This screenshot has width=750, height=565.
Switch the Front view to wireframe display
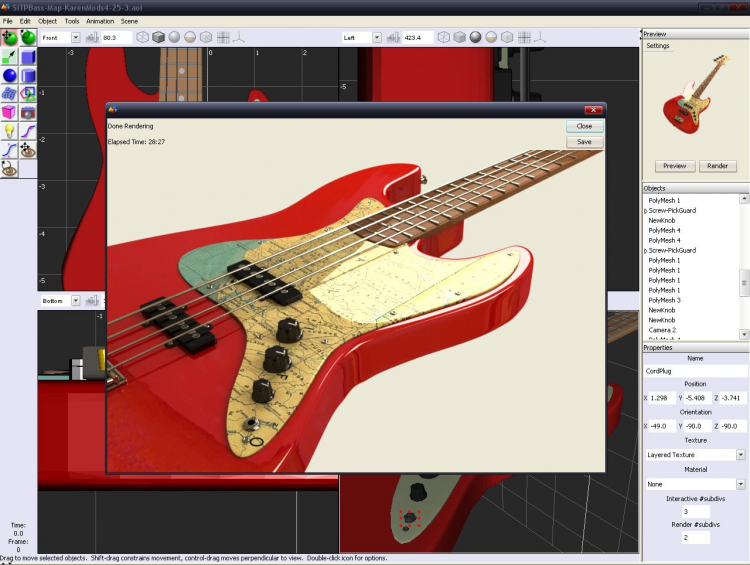[141, 38]
